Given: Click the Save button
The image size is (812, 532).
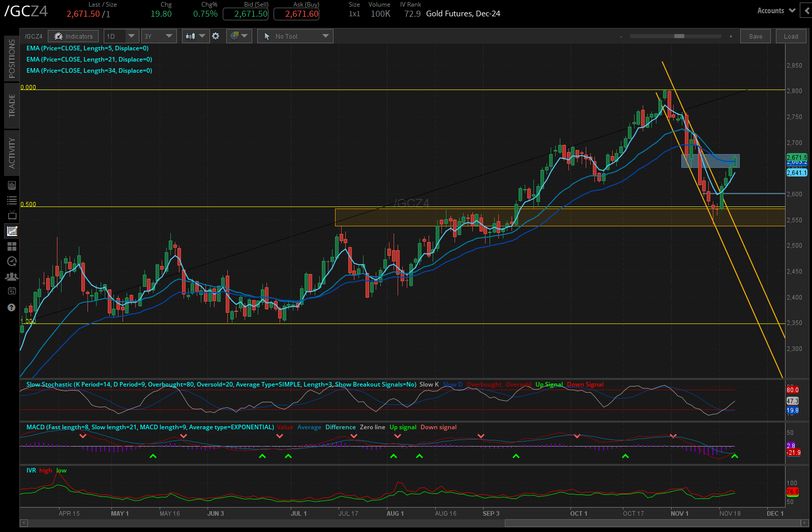Looking at the screenshot, I should click(755, 36).
